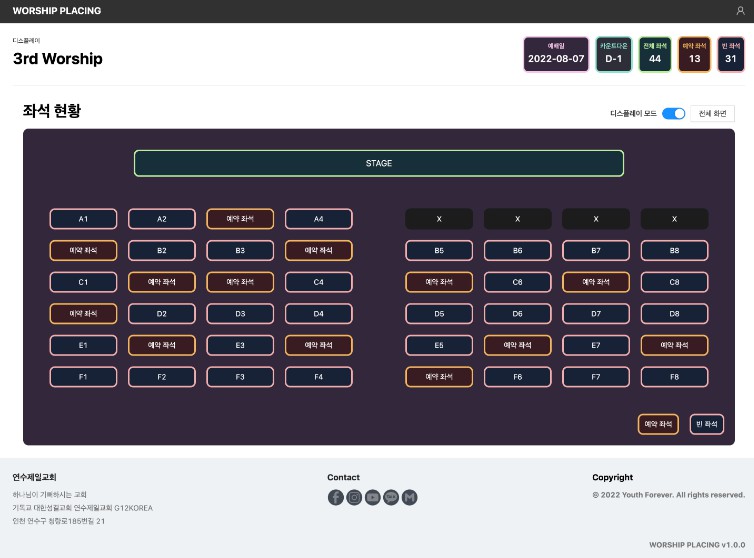
Task: Open the YouTube contact icon
Action: (x=373, y=497)
